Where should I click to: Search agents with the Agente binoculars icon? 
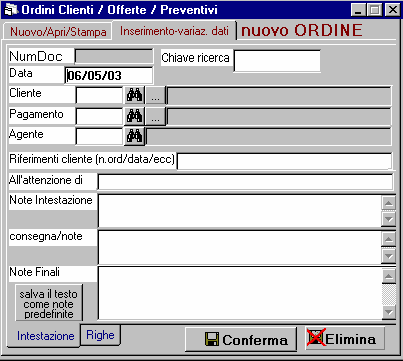pos(134,136)
